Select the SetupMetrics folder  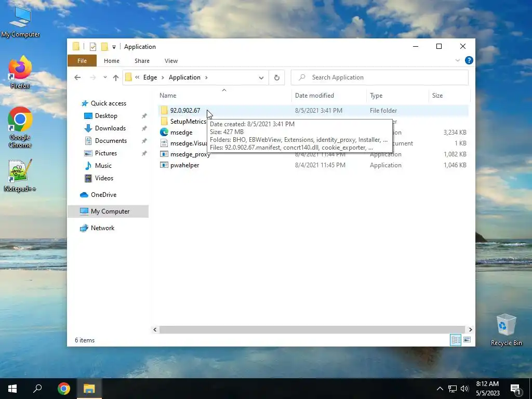(188, 122)
